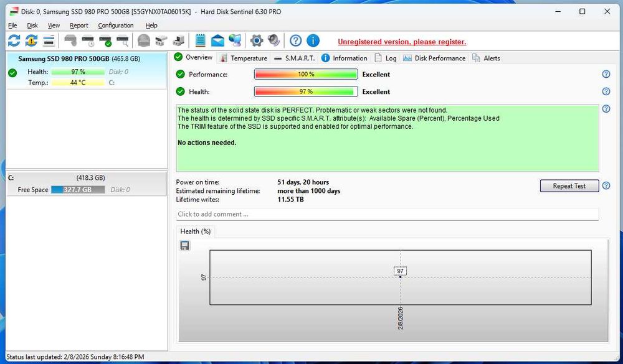Image resolution: width=623 pixels, height=364 pixels.
Task: Click the Unregistered version register link
Action: [x=402, y=42]
